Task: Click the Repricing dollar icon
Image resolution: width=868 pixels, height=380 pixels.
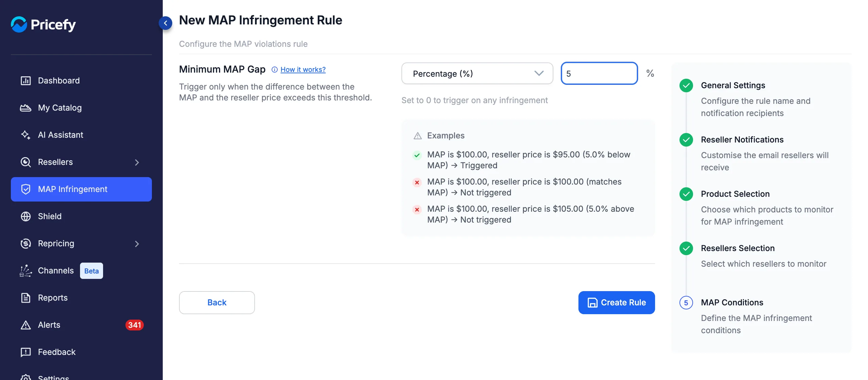Action: pos(26,244)
